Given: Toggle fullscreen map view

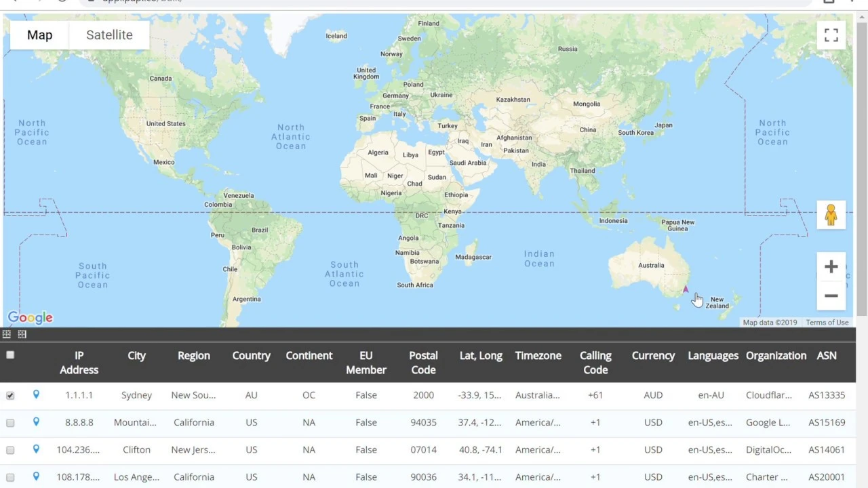Looking at the screenshot, I should click(x=831, y=35).
